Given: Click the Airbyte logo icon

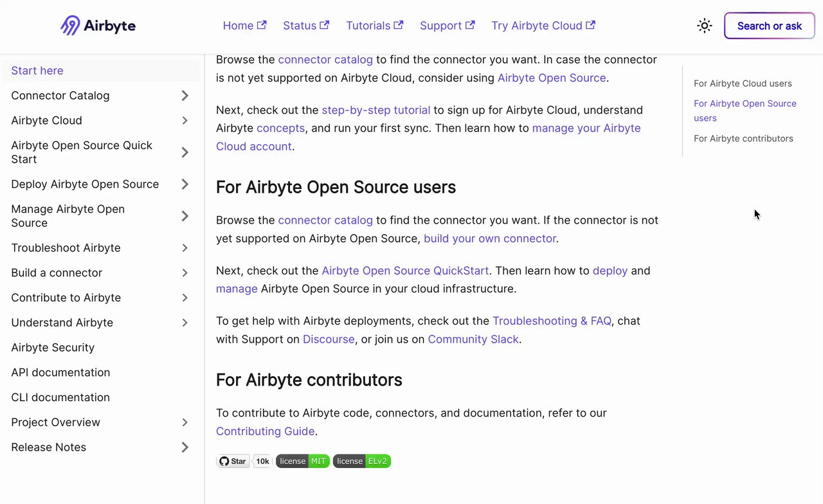Looking at the screenshot, I should 70,26.
